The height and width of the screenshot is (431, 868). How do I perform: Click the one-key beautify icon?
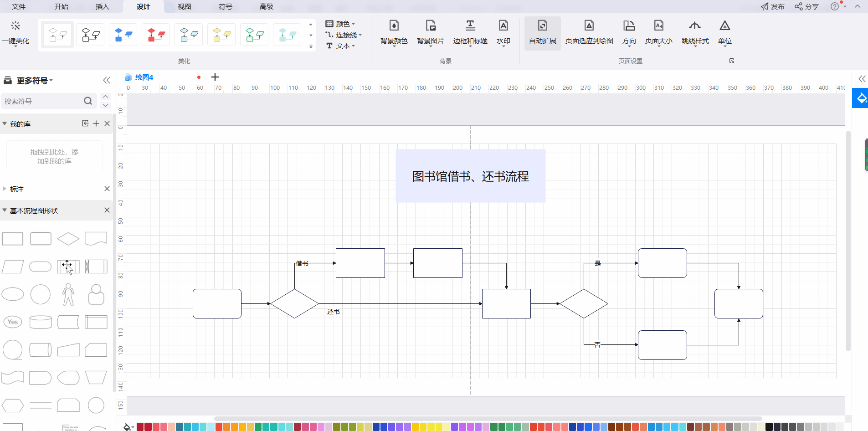15,26
